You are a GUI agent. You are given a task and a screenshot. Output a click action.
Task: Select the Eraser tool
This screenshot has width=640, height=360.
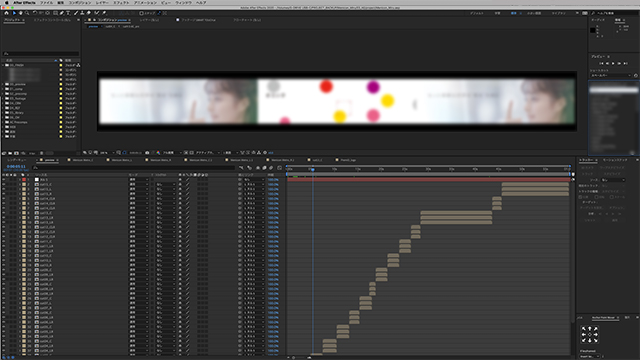tap(89, 13)
